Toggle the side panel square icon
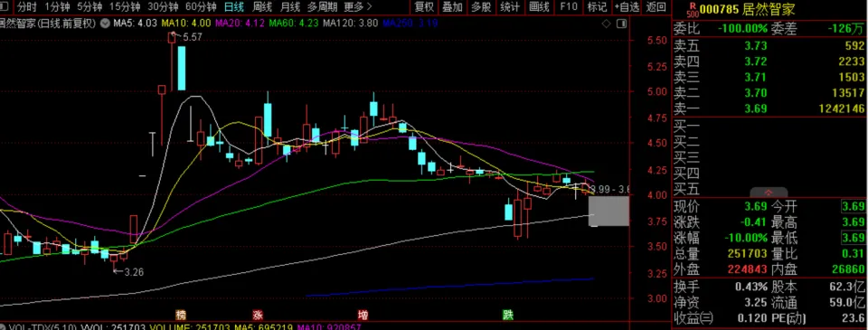The image size is (868, 330). pos(621,24)
